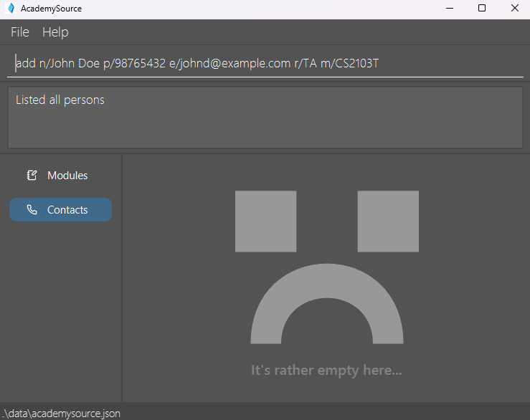Screen dimensions: 530x420
Task: Click the AcademySource logo in the title bar
Action: click(11, 9)
